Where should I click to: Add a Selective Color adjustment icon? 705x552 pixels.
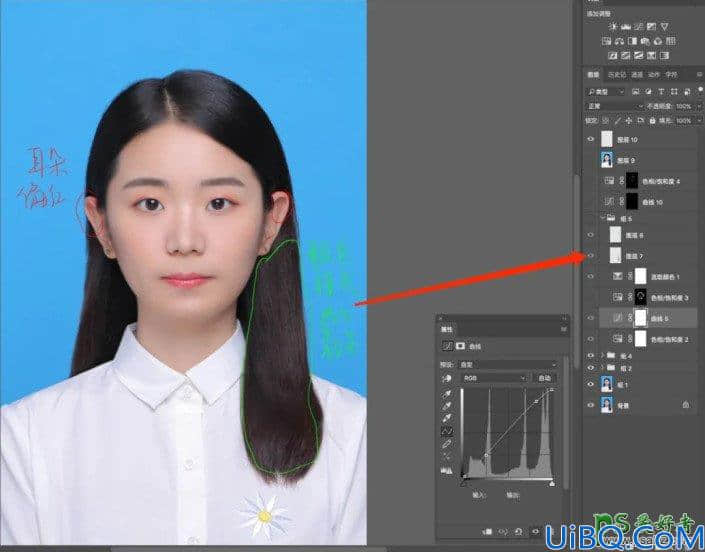[x=651, y=56]
